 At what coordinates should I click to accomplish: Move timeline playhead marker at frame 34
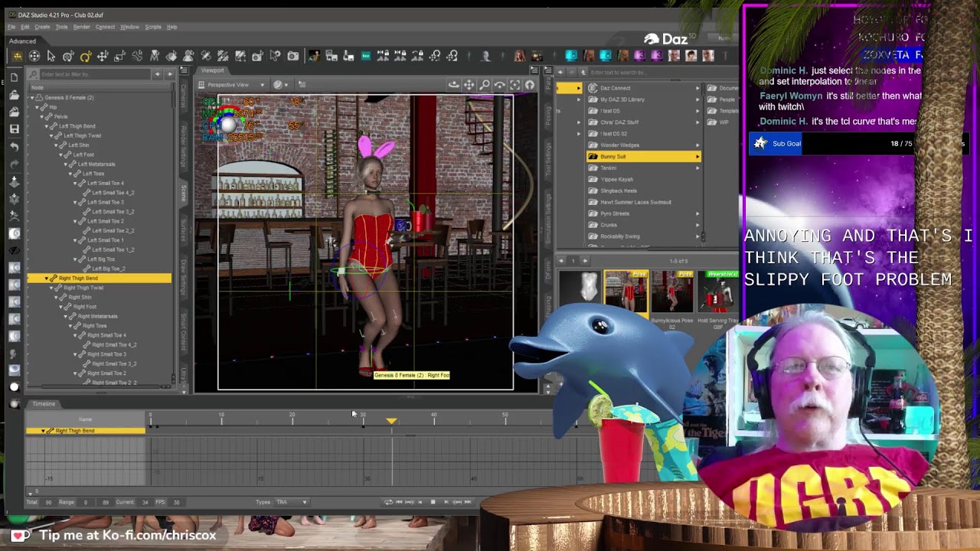tap(391, 422)
